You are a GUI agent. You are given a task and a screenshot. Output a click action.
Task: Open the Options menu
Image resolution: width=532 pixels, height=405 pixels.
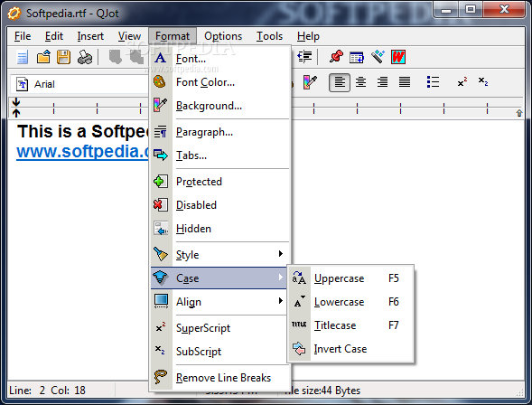coord(223,36)
